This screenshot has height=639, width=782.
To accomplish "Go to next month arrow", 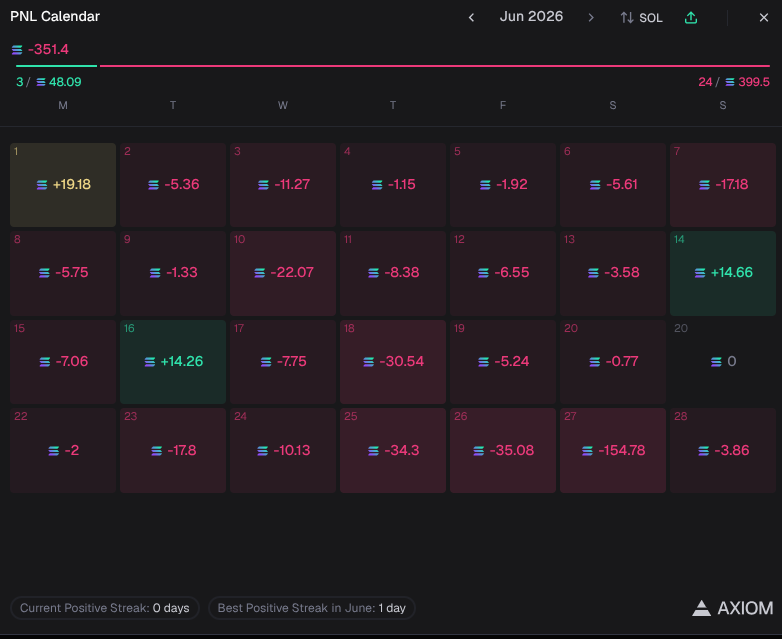I will click(x=591, y=17).
